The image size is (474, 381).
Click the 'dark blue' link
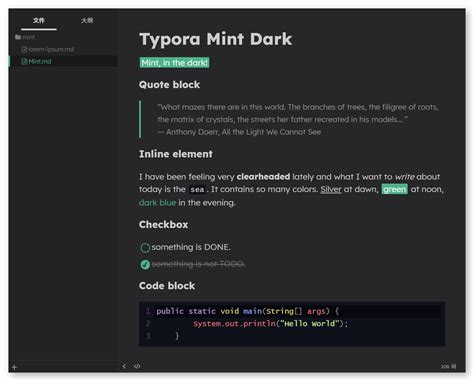click(157, 202)
